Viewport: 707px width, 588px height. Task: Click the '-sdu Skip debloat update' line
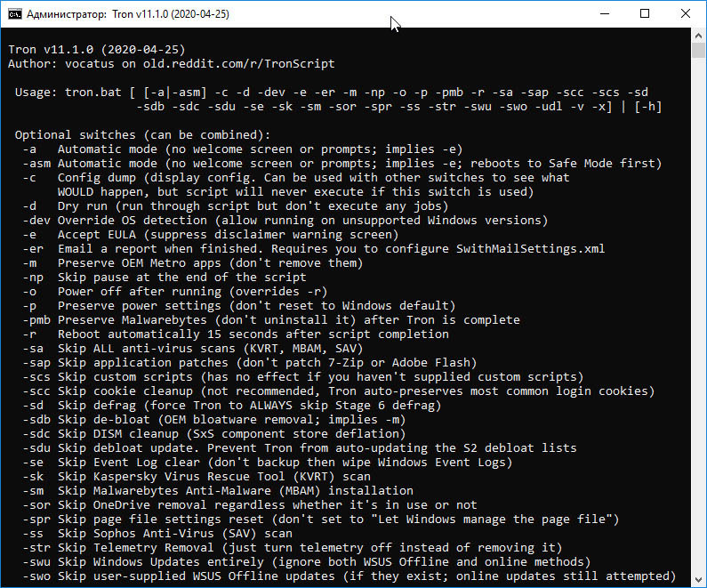pyautogui.click(x=300, y=447)
